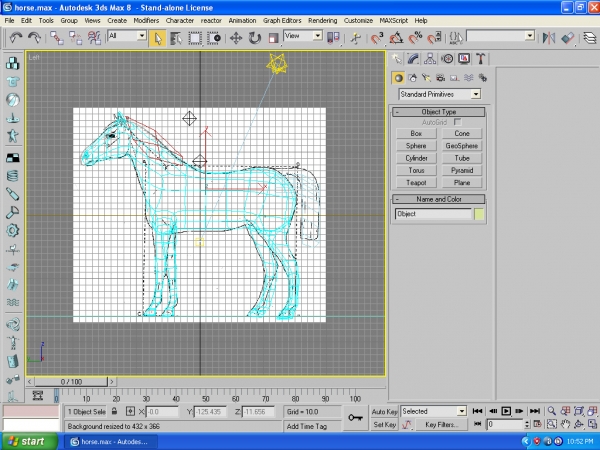Open the Rendering menu
This screenshot has height=450, width=600.
[323, 21]
